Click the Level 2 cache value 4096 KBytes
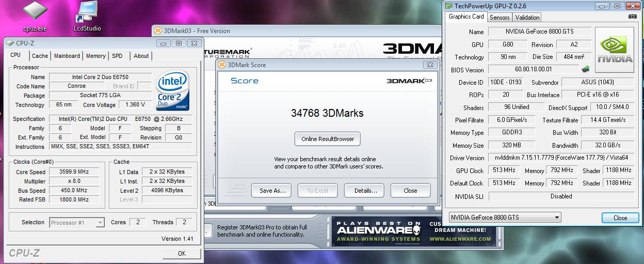The image size is (644, 264). click(x=167, y=191)
